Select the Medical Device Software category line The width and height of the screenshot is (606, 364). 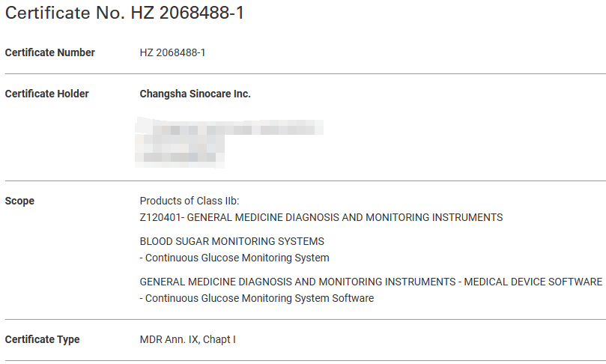tap(371, 282)
